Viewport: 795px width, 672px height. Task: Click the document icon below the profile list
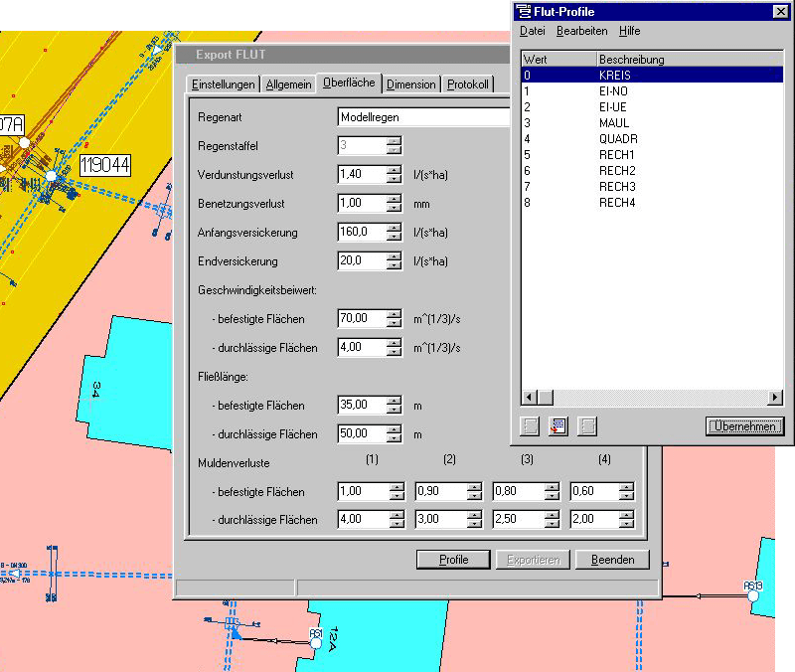[x=558, y=425]
